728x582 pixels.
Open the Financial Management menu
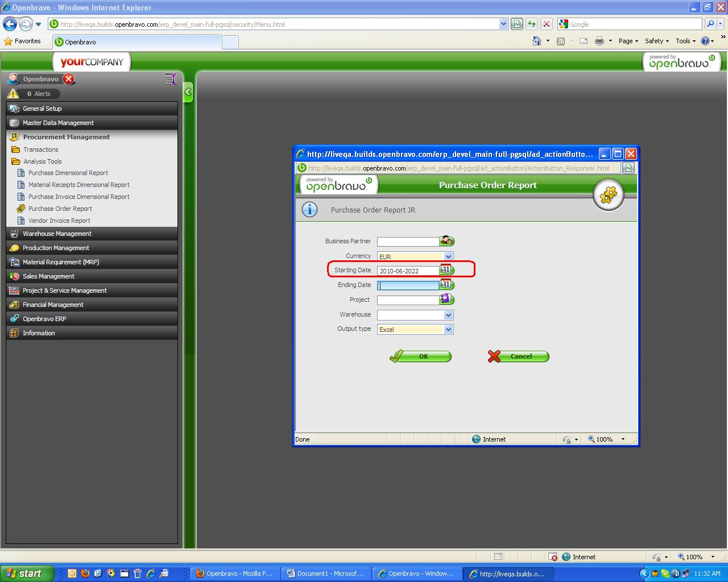[92, 305]
